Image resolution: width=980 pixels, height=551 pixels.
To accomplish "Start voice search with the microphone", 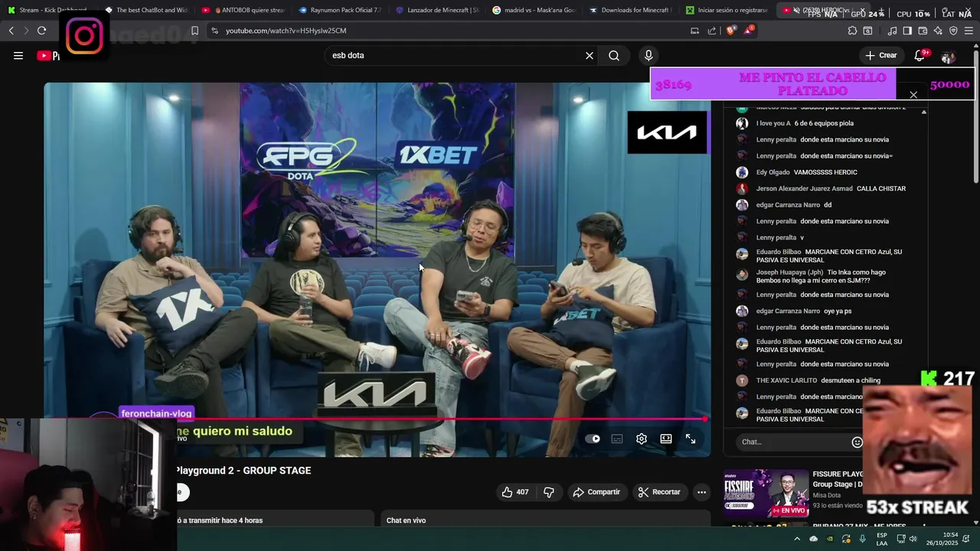I will (x=648, y=55).
